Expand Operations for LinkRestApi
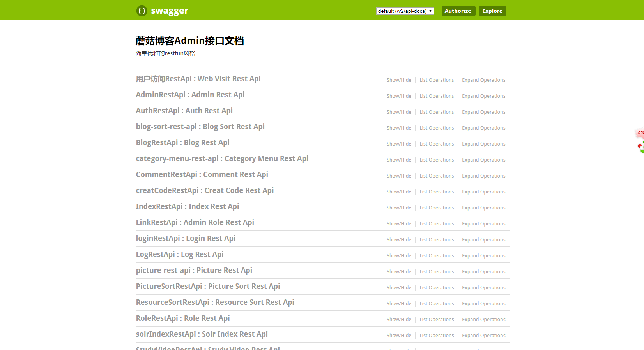The width and height of the screenshot is (644, 350). [x=484, y=224]
